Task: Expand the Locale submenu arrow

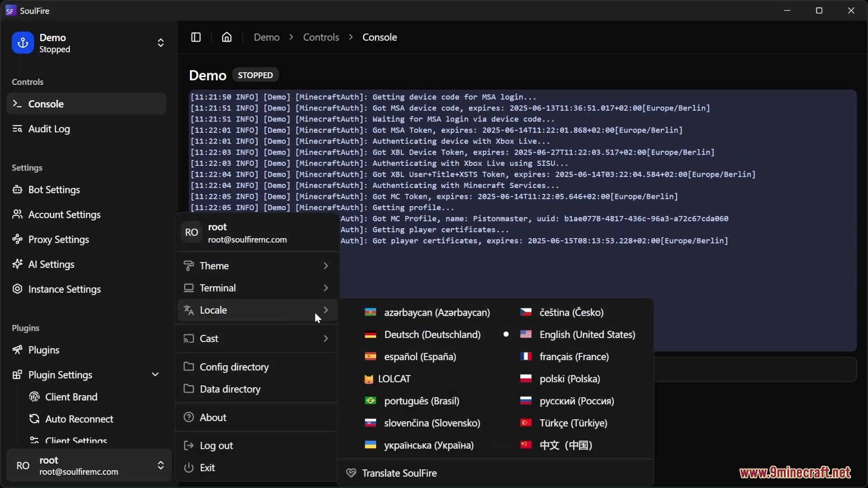Action: tap(325, 310)
